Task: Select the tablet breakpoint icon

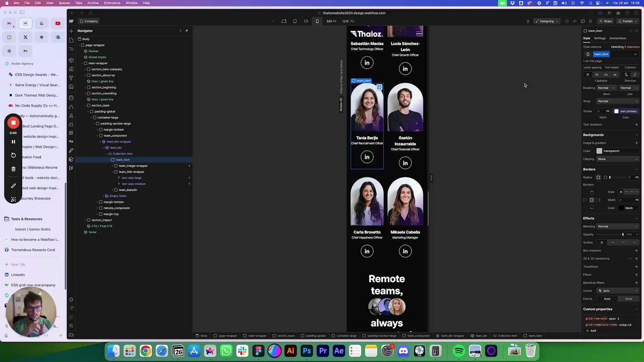Action: pyautogui.click(x=295, y=21)
